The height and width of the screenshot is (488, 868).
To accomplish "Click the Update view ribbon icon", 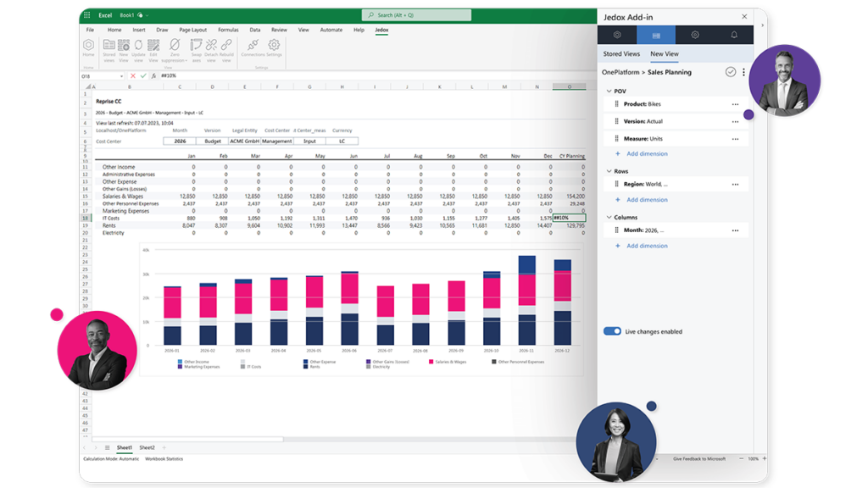I will [138, 47].
